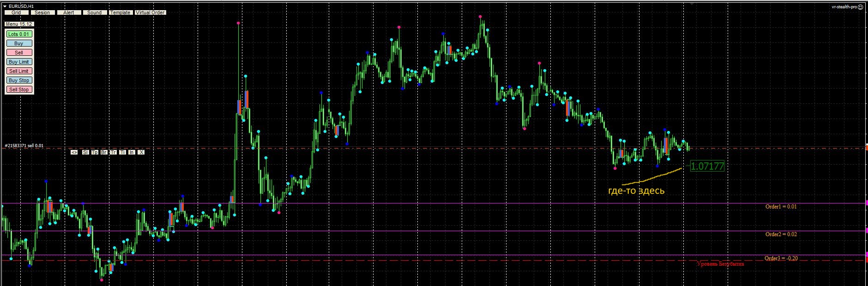Click the Br order control
The width and height of the screenshot is (868, 286).
pyautogui.click(x=104, y=152)
